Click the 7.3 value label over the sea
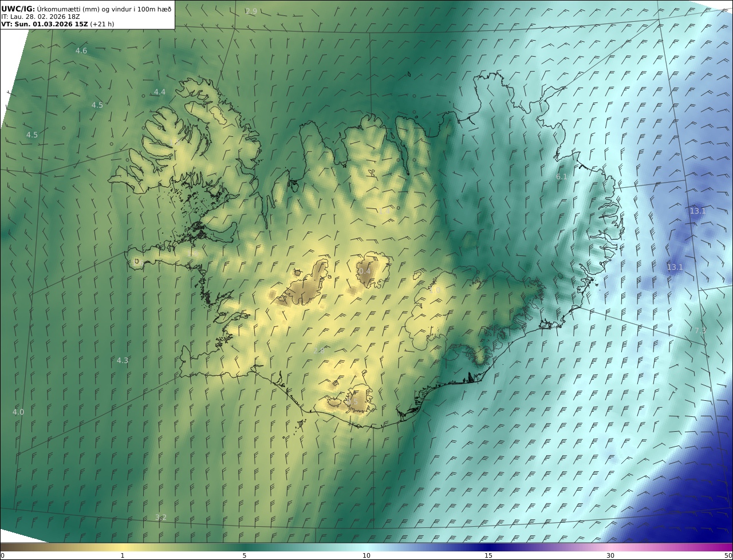Image resolution: width=733 pixels, height=560 pixels. tap(700, 330)
